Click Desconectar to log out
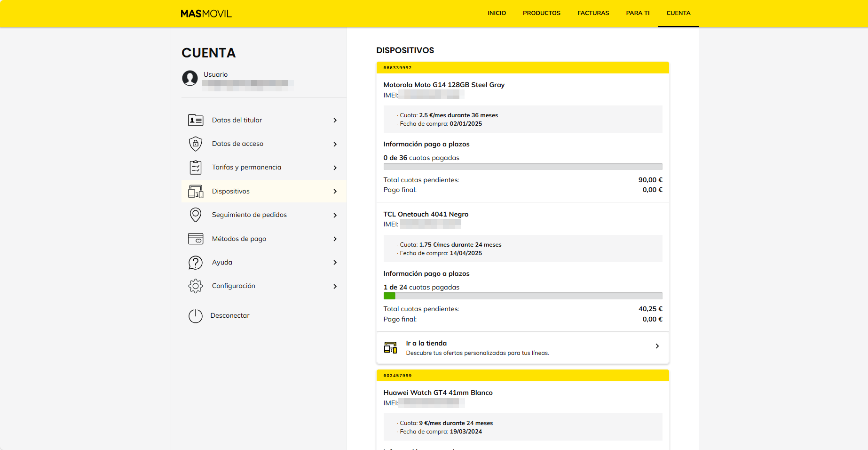 (230, 315)
